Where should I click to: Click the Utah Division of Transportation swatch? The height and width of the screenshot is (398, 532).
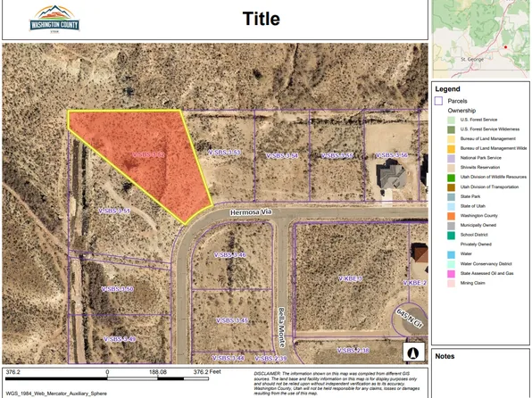coord(452,187)
